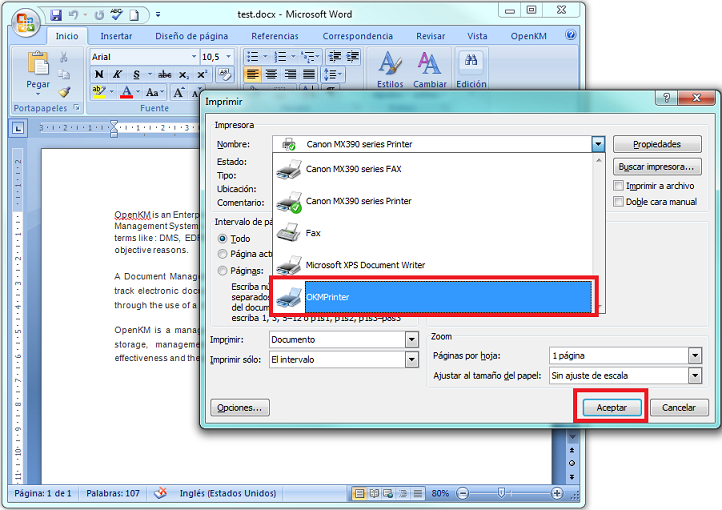Click the Office button orb

tap(25, 22)
